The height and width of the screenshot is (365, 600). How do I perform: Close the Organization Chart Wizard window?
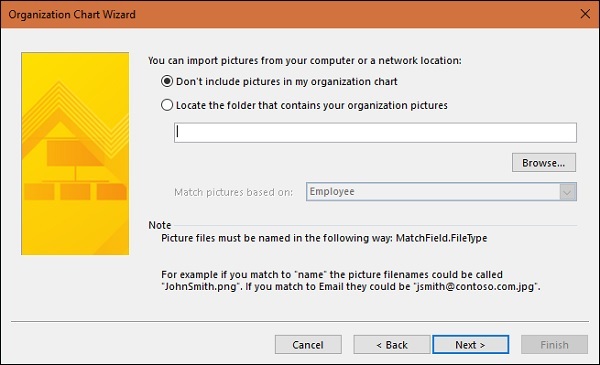(585, 14)
